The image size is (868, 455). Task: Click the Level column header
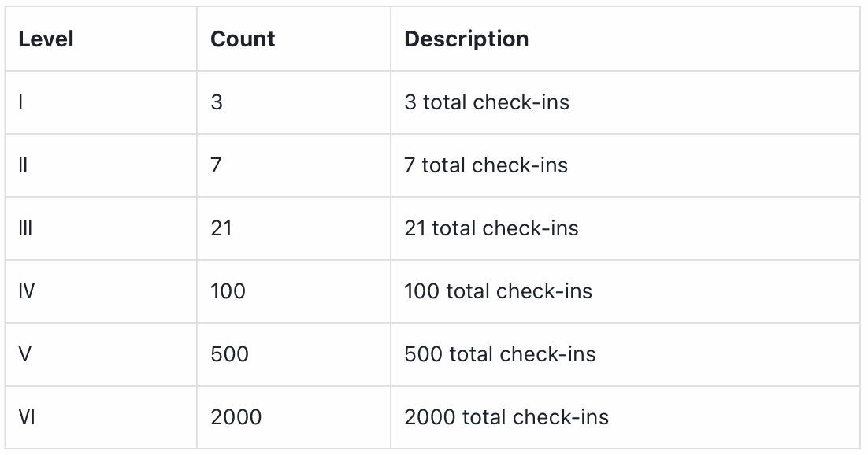46,39
